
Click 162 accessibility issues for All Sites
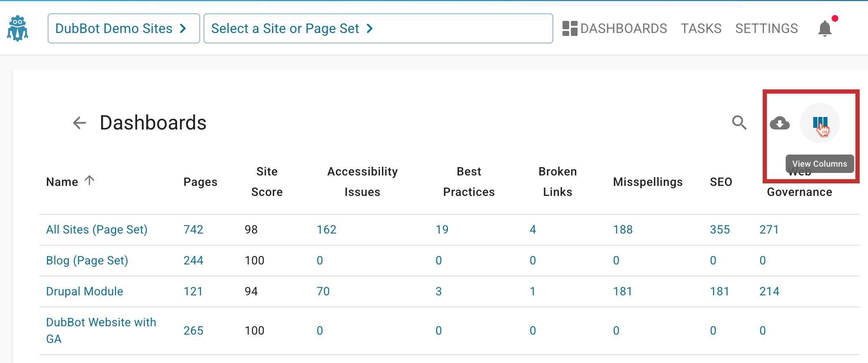tap(326, 230)
